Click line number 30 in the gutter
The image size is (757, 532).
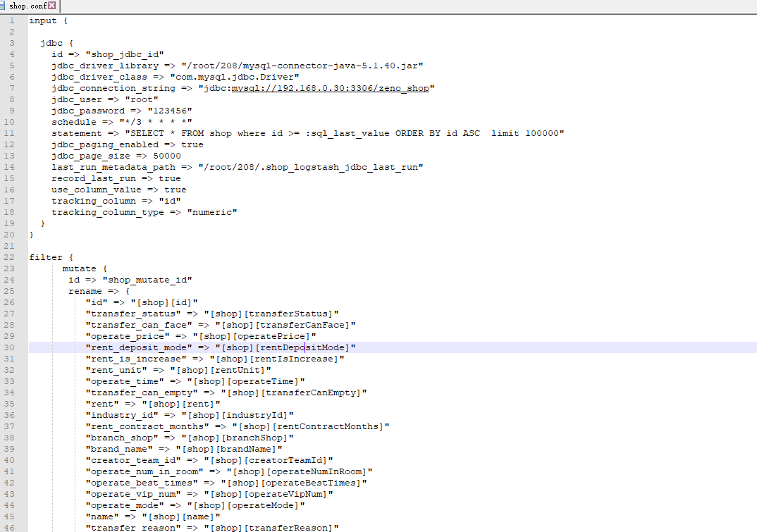[x=9, y=347]
